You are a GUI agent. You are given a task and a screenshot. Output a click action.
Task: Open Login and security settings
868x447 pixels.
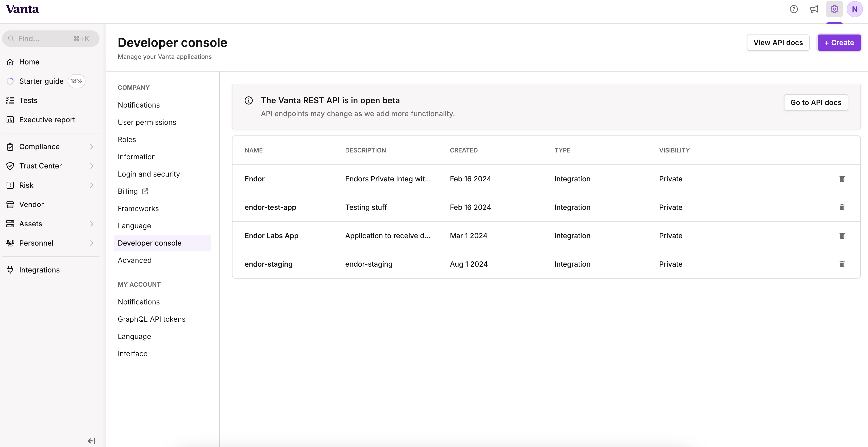148,174
